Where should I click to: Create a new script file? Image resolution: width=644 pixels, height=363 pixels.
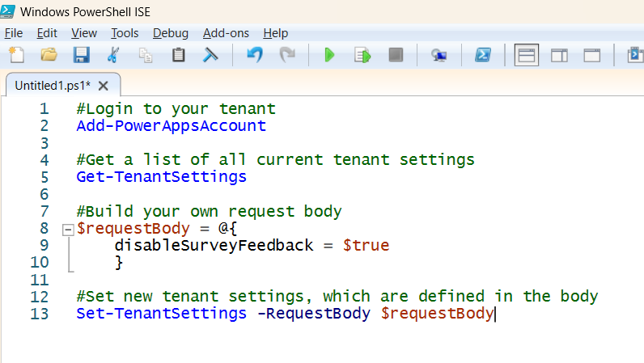[16, 55]
